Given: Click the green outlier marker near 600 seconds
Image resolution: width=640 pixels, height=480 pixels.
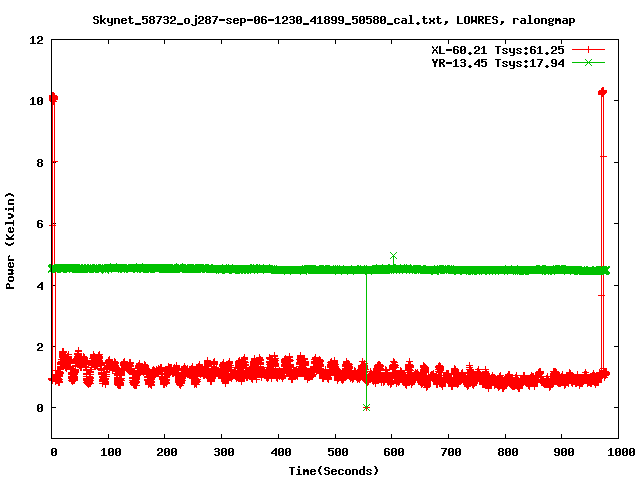Looking at the screenshot, I should click(393, 256).
